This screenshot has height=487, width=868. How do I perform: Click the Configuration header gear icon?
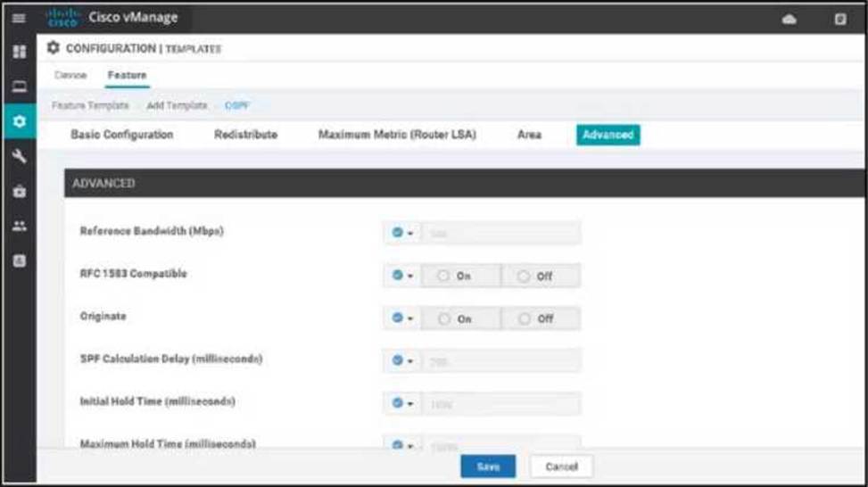click(x=54, y=48)
